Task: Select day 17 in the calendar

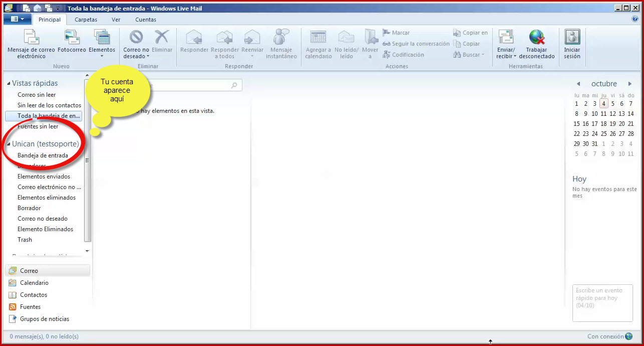Action: [x=595, y=124]
